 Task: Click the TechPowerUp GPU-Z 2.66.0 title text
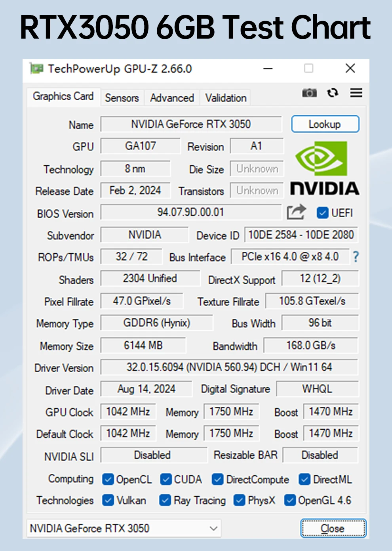[x=120, y=69]
